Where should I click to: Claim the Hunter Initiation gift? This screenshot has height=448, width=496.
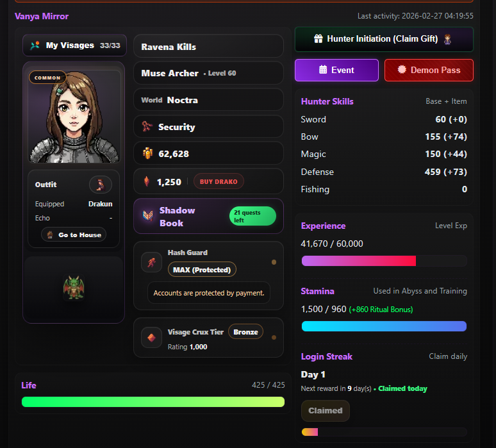point(383,39)
